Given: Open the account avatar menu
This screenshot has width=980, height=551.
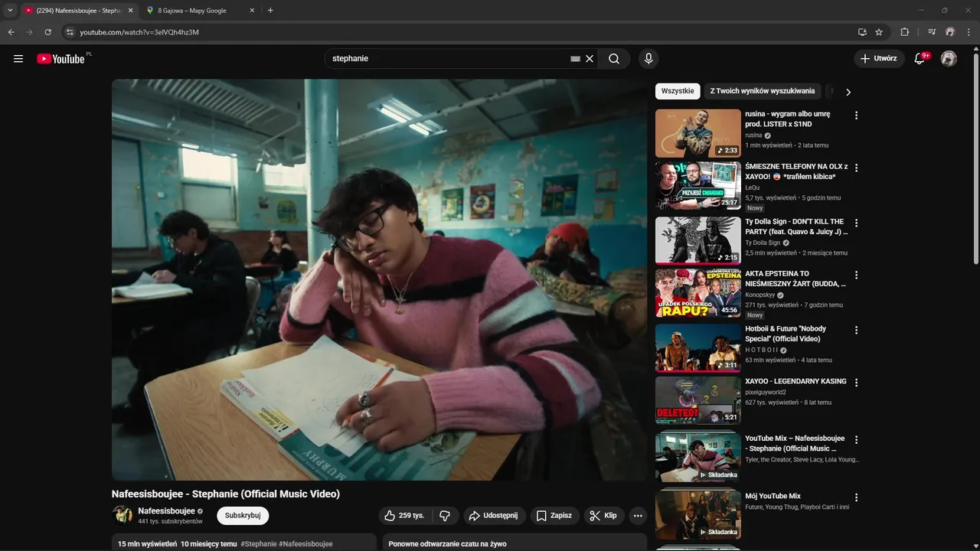Looking at the screenshot, I should coord(949,59).
